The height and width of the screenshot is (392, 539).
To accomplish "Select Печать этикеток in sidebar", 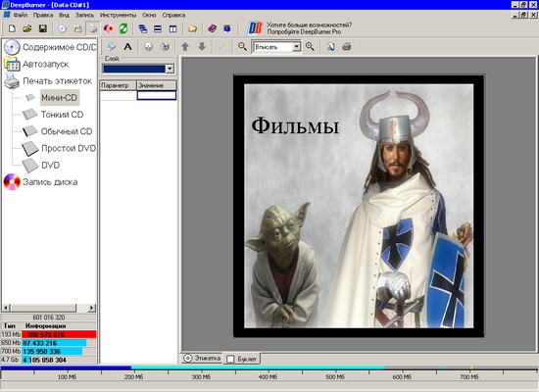I will pyautogui.click(x=48, y=80).
